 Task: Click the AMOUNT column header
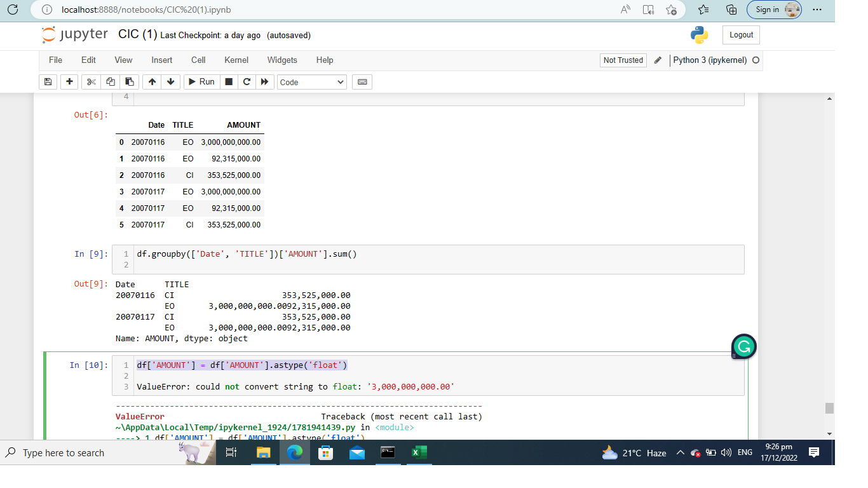click(x=243, y=125)
